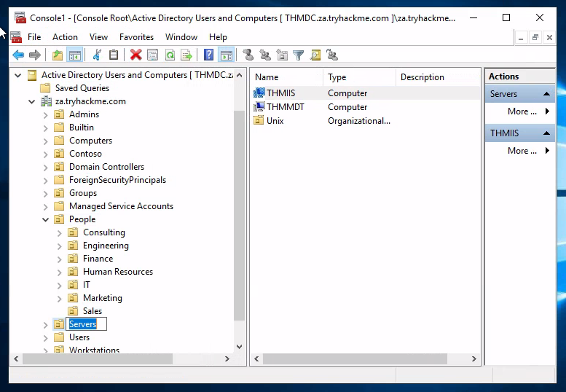Open the Help menu
Image resolution: width=566 pixels, height=392 pixels.
coord(218,37)
